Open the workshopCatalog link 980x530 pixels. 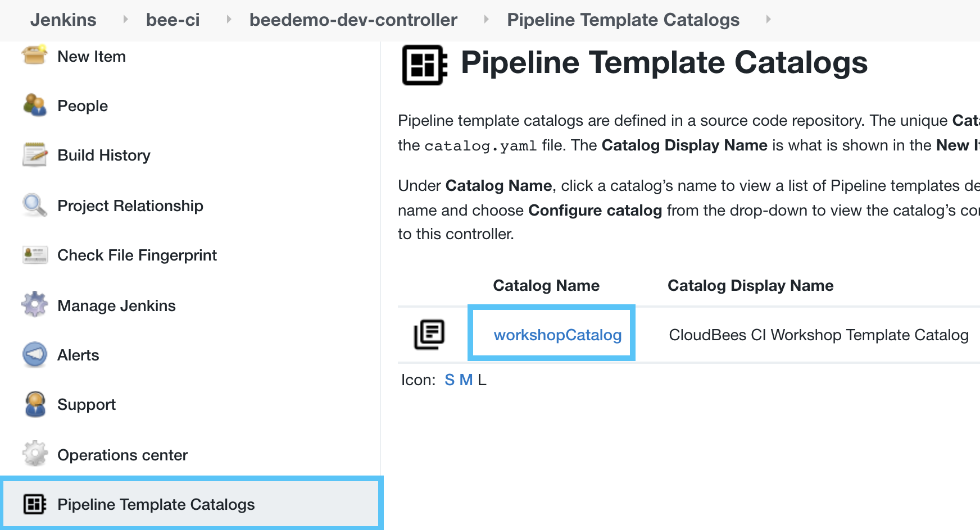click(x=557, y=335)
